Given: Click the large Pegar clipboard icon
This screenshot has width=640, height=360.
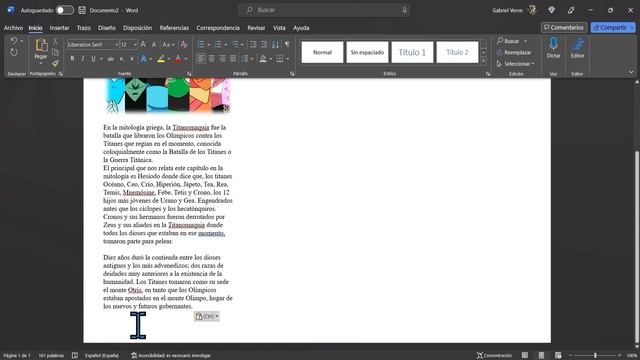Looking at the screenshot, I should tap(41, 46).
